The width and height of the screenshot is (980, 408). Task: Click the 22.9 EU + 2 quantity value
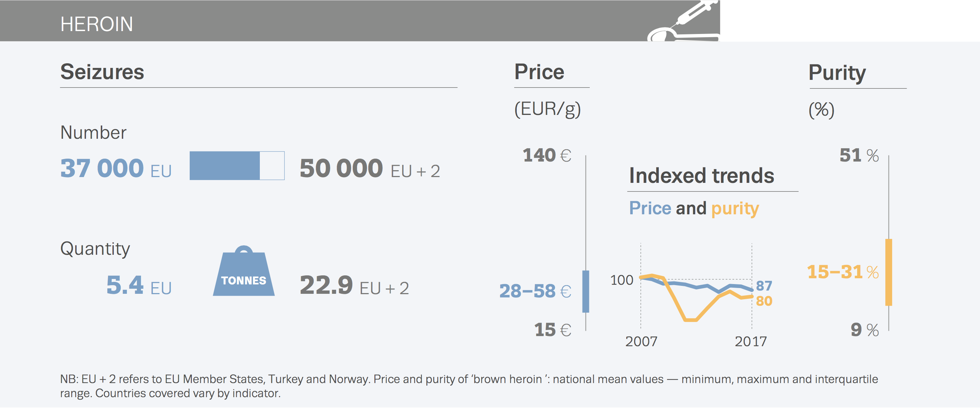354,285
